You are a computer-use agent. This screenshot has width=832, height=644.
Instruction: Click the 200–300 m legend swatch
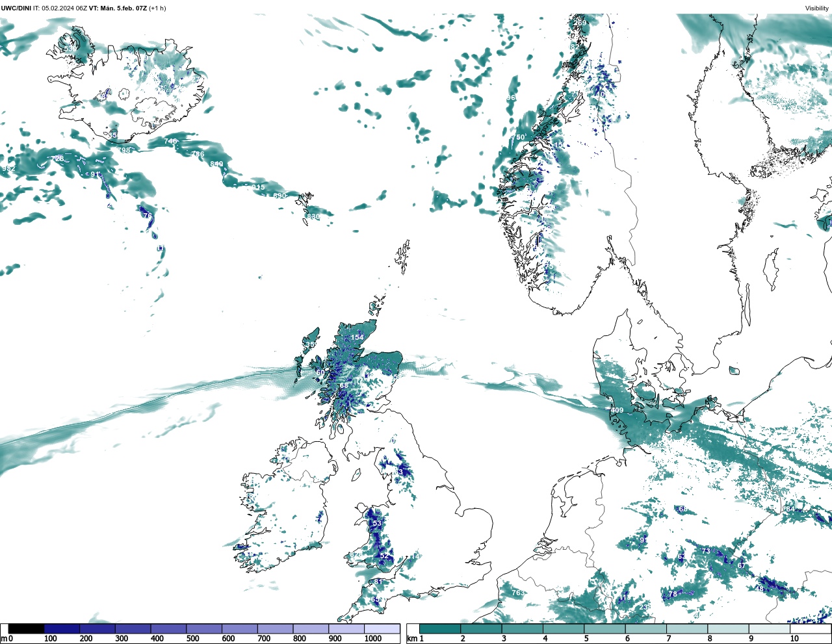(97, 628)
